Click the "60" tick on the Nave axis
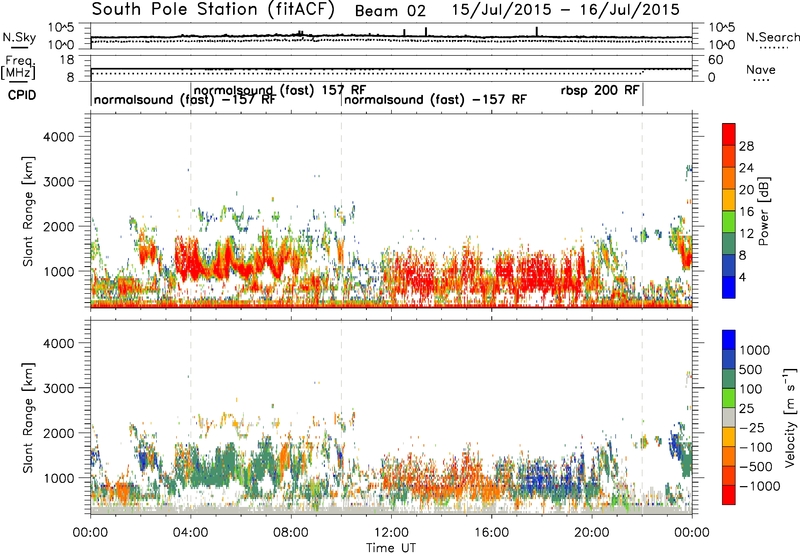Viewport: 800px width, 554px height. coord(715,60)
